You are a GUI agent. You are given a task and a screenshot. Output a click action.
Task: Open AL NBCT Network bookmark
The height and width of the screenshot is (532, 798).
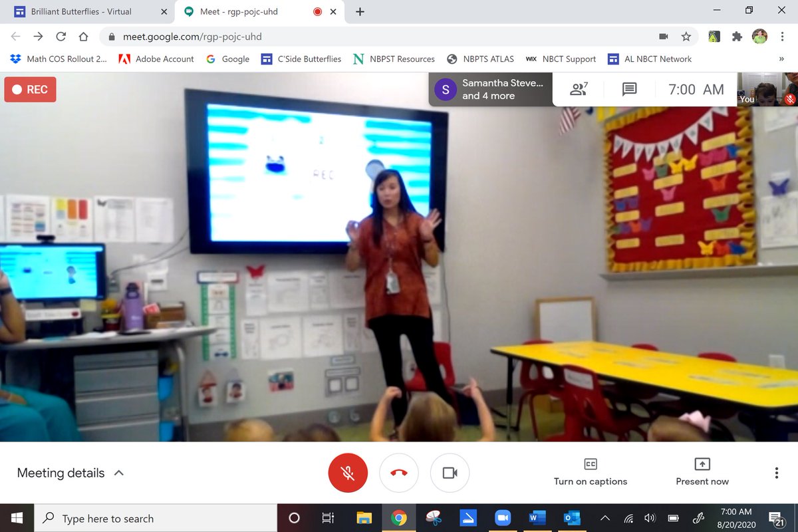click(650, 59)
